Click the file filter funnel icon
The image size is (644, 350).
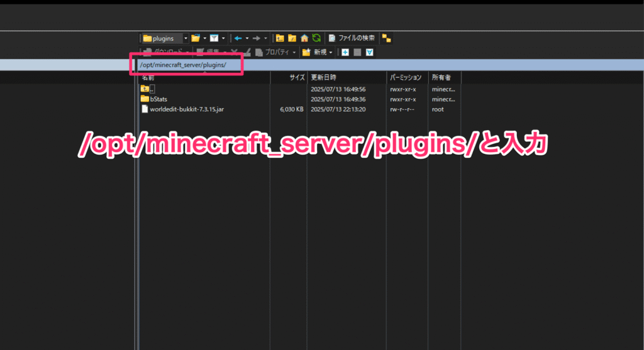coord(214,38)
